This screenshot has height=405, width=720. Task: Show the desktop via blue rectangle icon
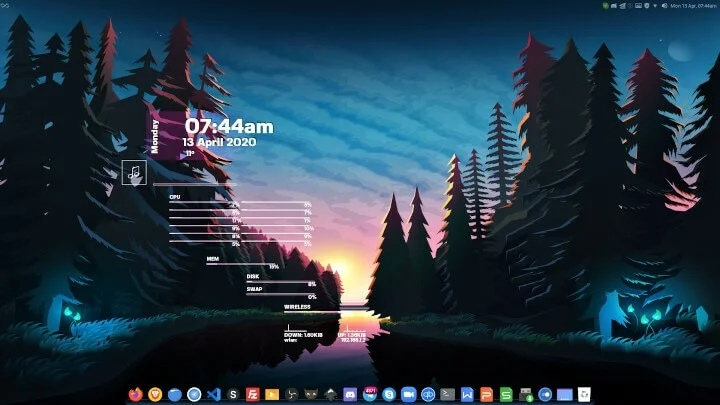[565, 394]
